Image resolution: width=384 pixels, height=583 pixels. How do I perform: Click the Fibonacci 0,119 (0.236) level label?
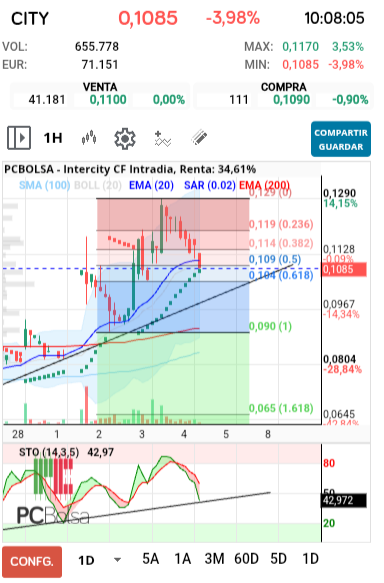click(281, 224)
